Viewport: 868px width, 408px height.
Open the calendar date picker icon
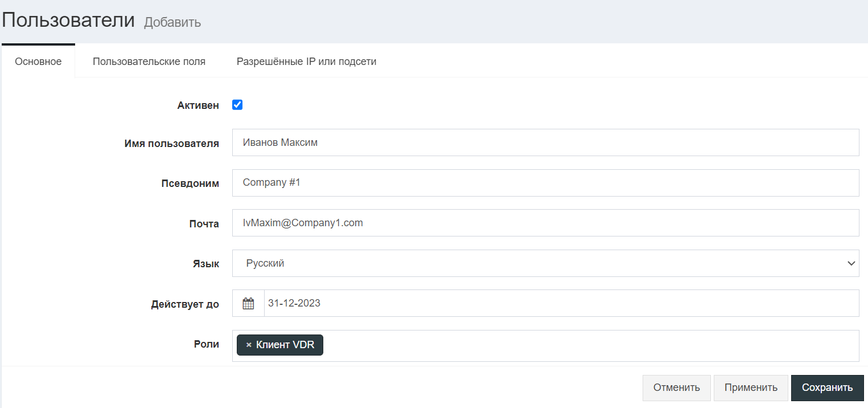(248, 304)
